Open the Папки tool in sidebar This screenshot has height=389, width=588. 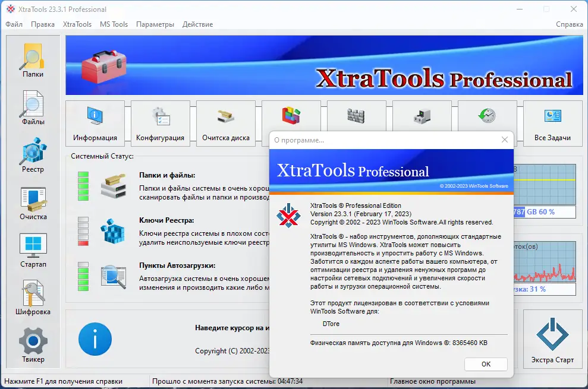click(x=33, y=60)
